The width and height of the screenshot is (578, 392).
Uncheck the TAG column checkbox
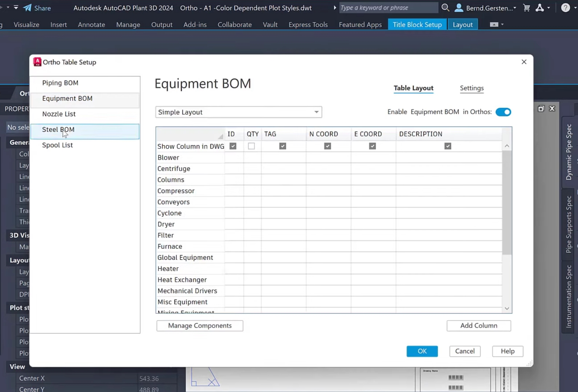coord(283,146)
